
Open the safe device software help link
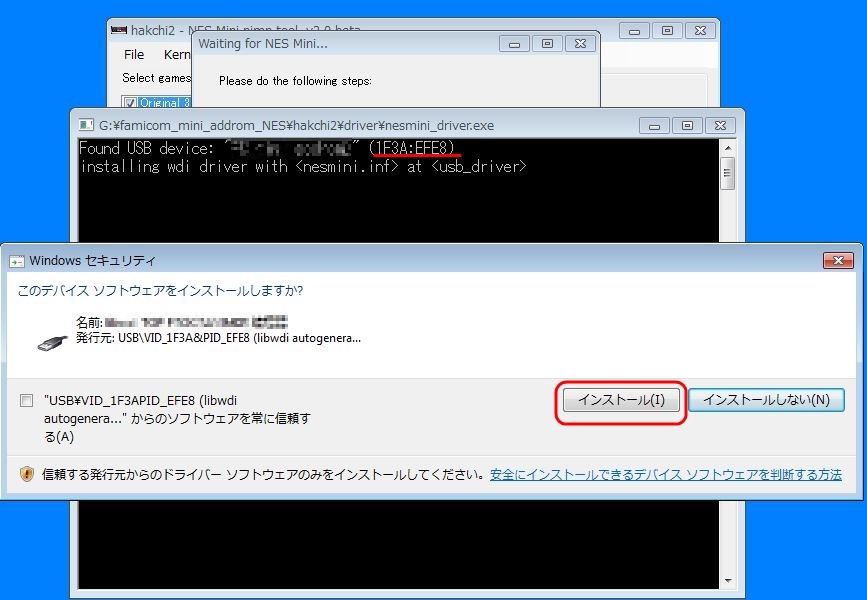[x=666, y=474]
